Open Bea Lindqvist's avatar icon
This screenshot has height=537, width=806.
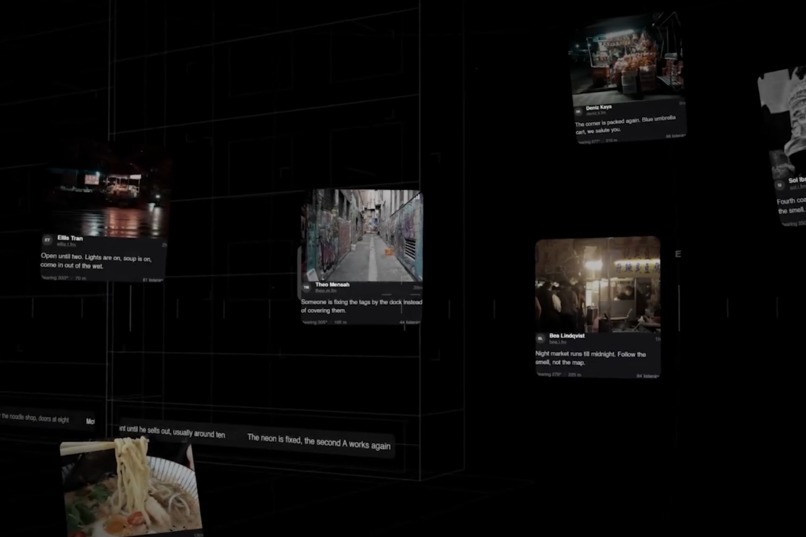click(x=541, y=338)
